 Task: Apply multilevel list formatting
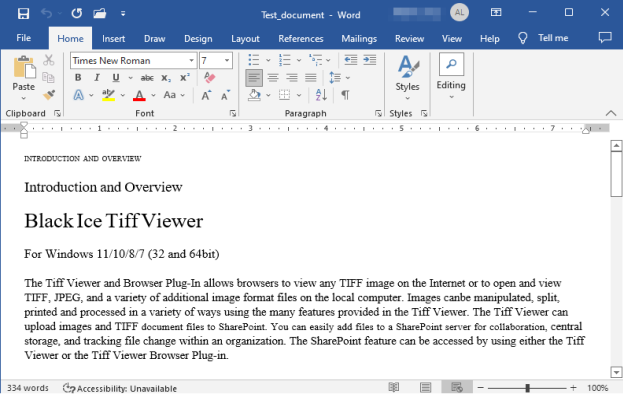coord(316,60)
